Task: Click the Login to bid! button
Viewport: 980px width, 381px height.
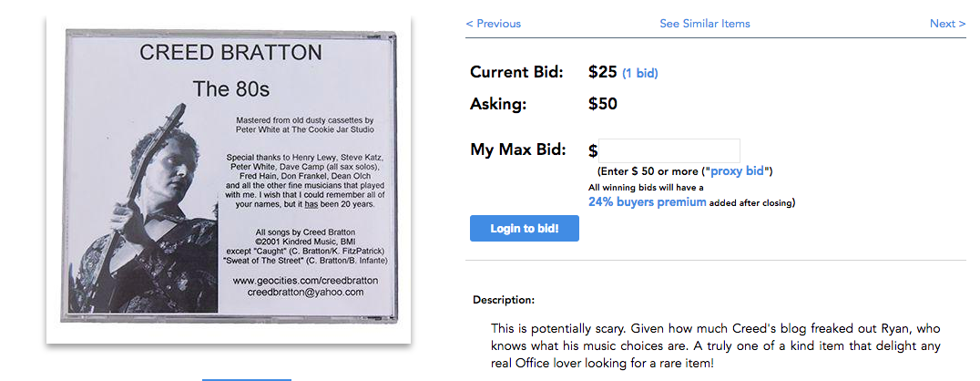Action: coord(525,229)
